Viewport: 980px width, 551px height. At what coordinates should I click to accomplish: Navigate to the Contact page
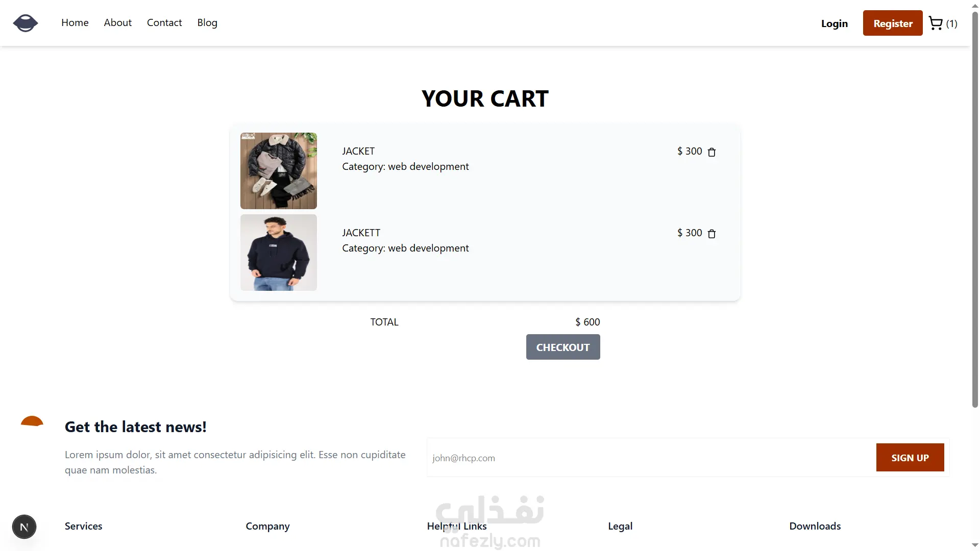pos(164,23)
